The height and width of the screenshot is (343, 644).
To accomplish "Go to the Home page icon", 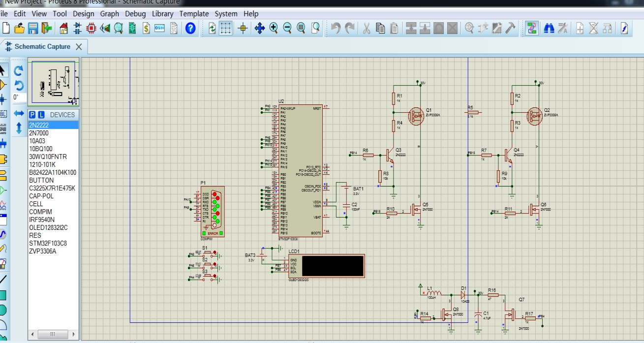I will (x=64, y=28).
